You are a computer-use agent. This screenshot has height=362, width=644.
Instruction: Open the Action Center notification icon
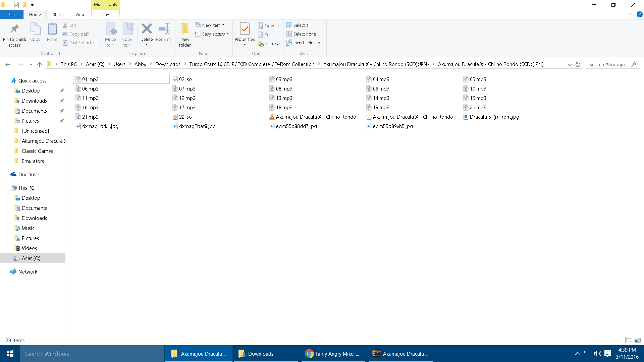tap(608, 354)
